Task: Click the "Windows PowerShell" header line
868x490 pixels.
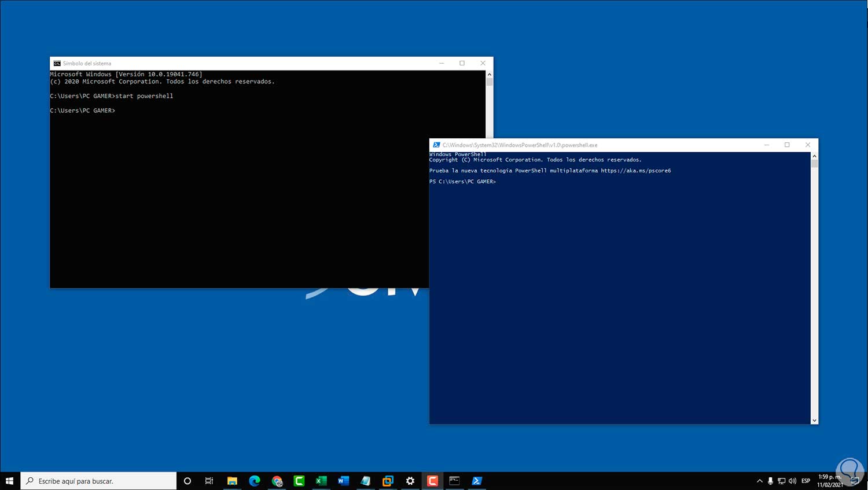Action: pyautogui.click(x=458, y=154)
